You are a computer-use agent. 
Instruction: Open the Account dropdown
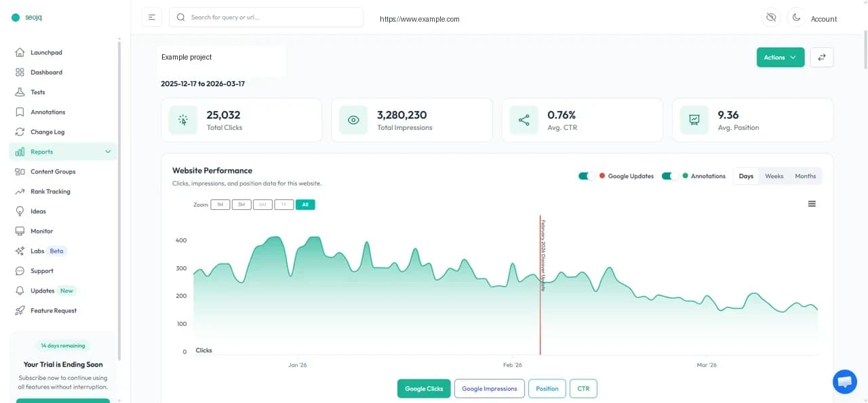coord(824,18)
